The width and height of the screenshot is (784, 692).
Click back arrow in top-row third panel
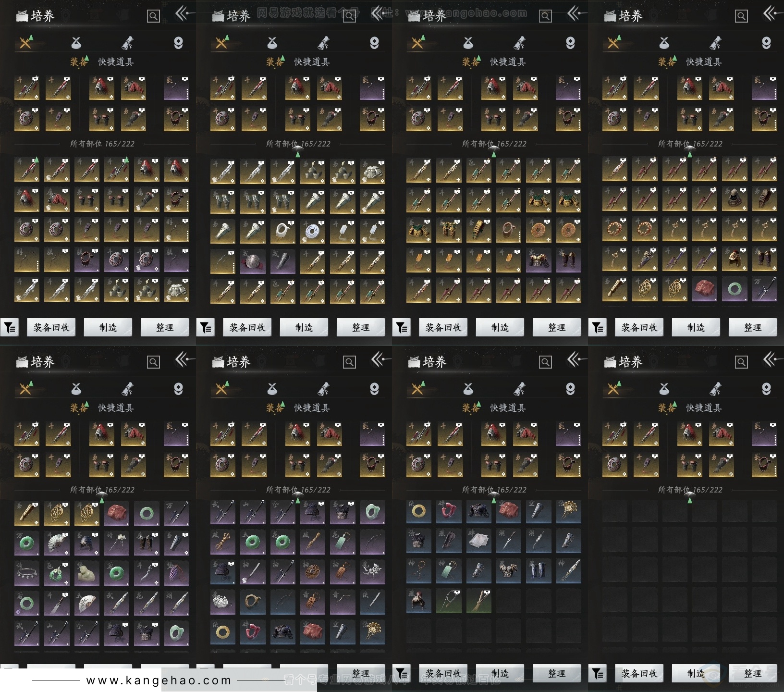[576, 14]
